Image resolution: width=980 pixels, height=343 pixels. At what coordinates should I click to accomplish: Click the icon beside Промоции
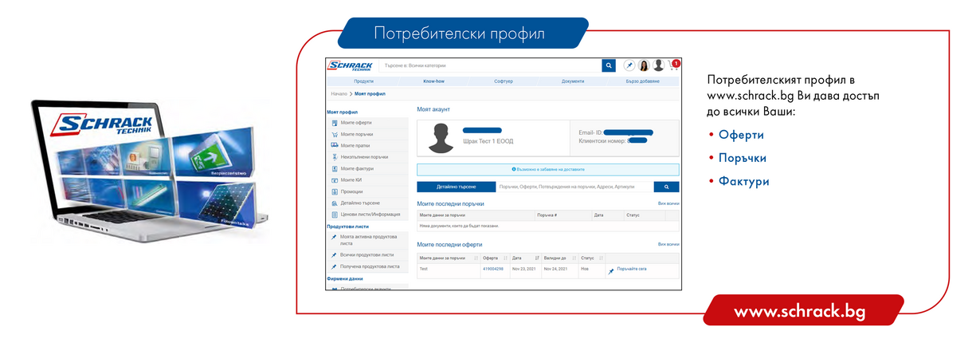(334, 191)
